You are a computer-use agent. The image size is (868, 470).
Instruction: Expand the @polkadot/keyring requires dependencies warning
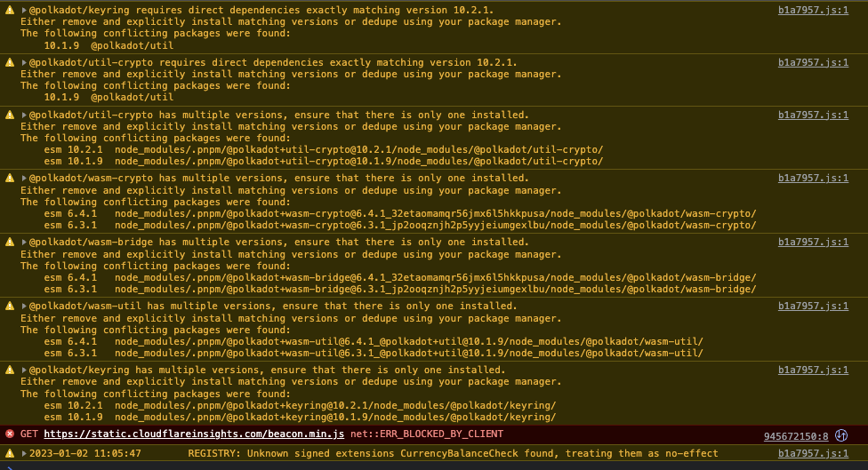point(24,10)
